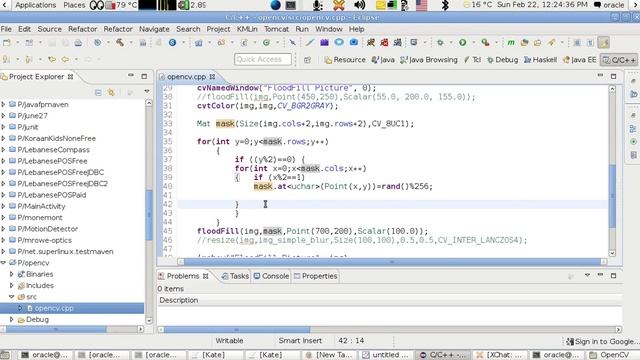The image size is (640, 360).
Task: Open Problems view menu triangle
Action: [x=587, y=275]
